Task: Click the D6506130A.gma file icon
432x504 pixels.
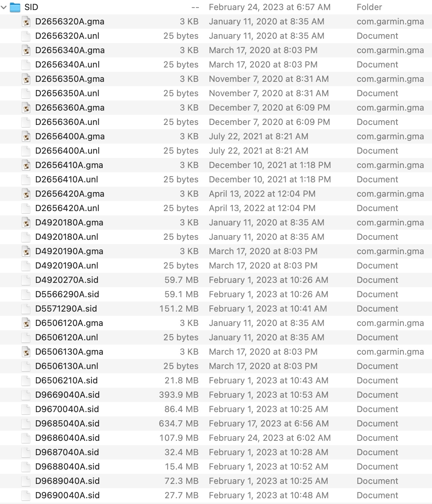Action: (x=26, y=352)
